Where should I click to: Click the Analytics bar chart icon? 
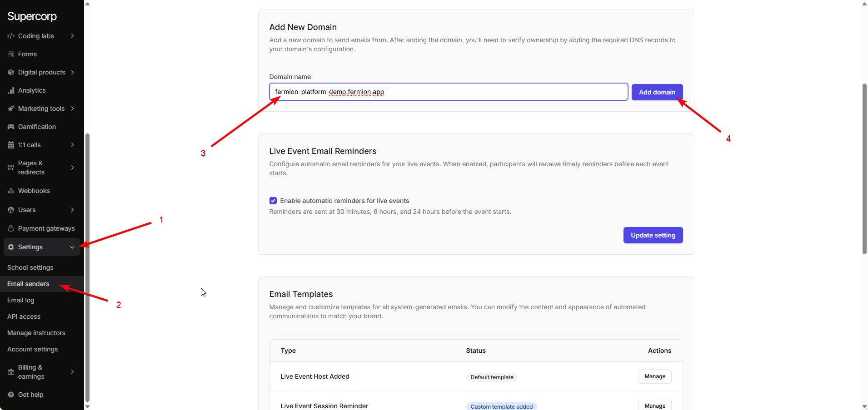11,90
